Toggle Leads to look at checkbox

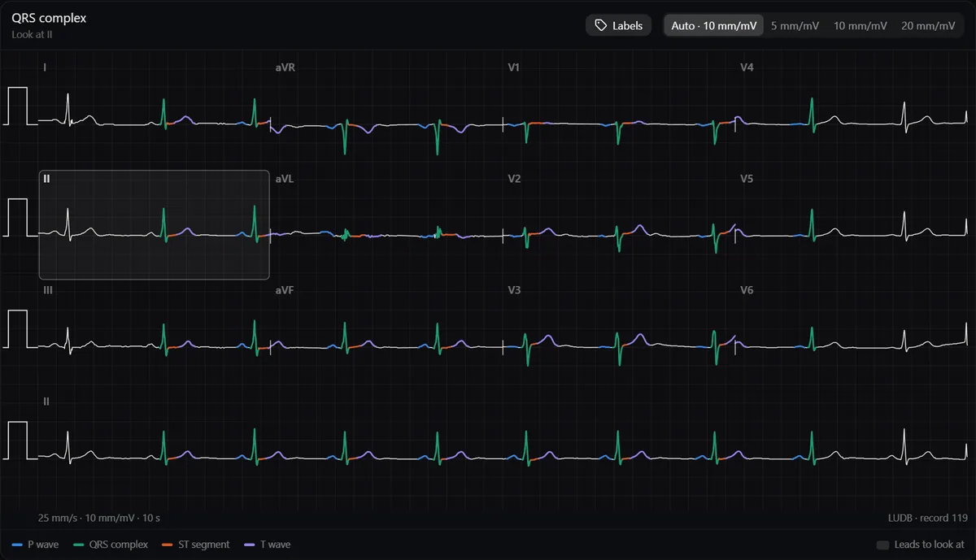[882, 545]
